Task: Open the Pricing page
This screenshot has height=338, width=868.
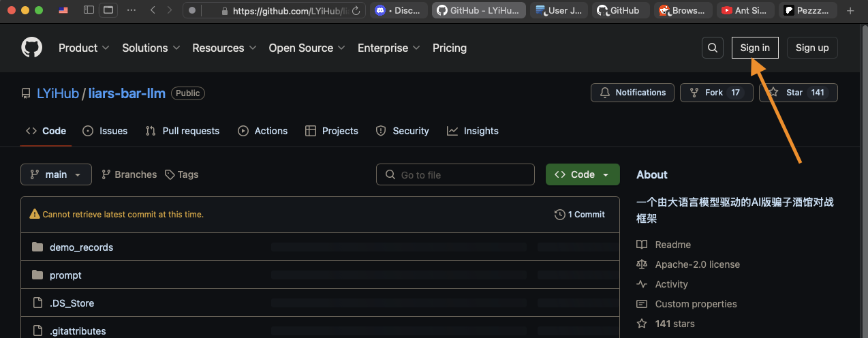Action: pyautogui.click(x=450, y=48)
